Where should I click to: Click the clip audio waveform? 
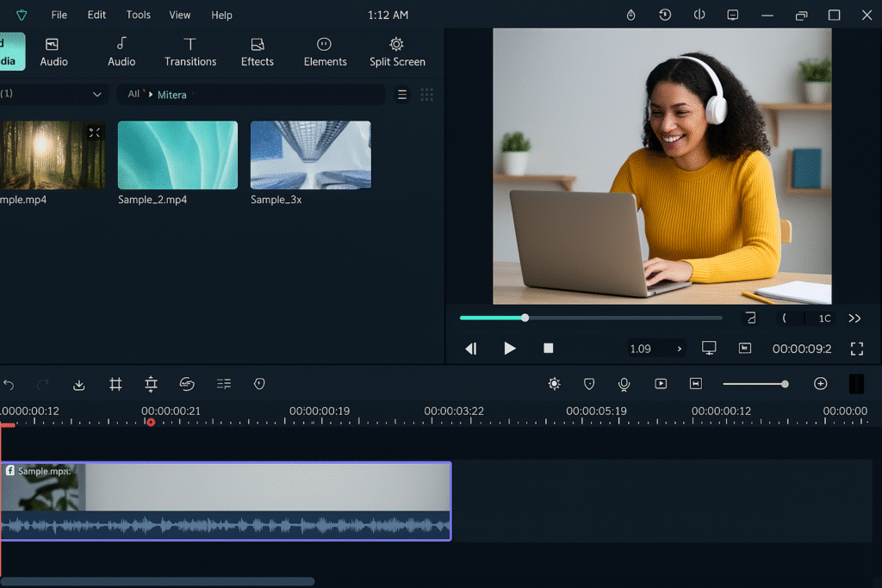pos(226,526)
